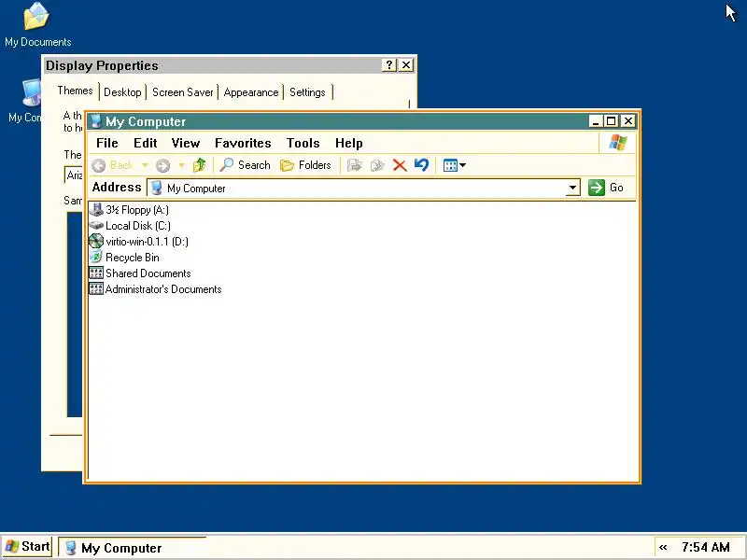Click the red Delete toolbar icon
Viewport: 747px width, 560px height.
[x=400, y=165]
